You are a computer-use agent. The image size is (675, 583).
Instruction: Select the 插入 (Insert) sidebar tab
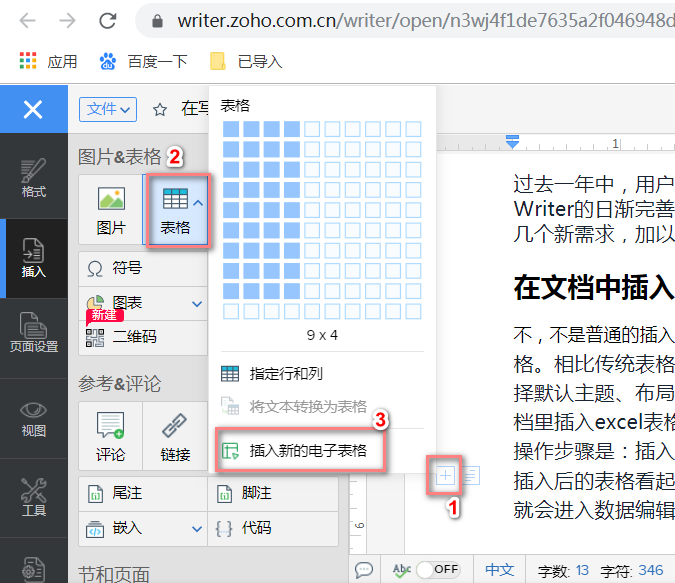click(x=34, y=257)
